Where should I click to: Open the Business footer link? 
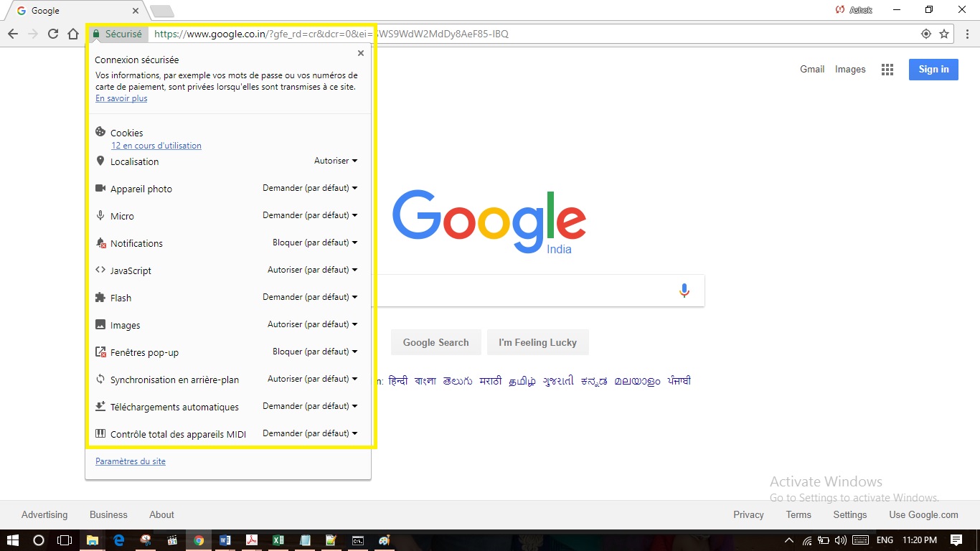(108, 514)
